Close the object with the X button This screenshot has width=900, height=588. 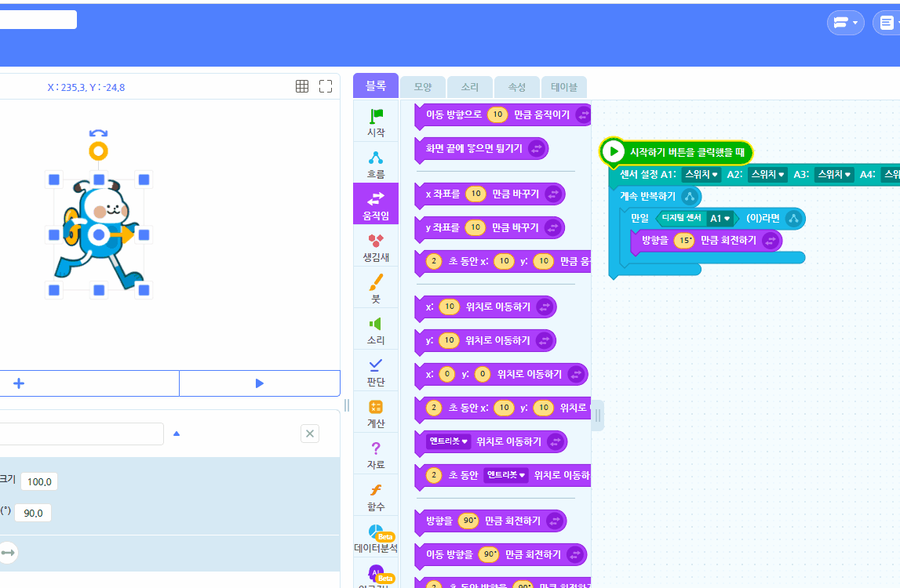(310, 434)
